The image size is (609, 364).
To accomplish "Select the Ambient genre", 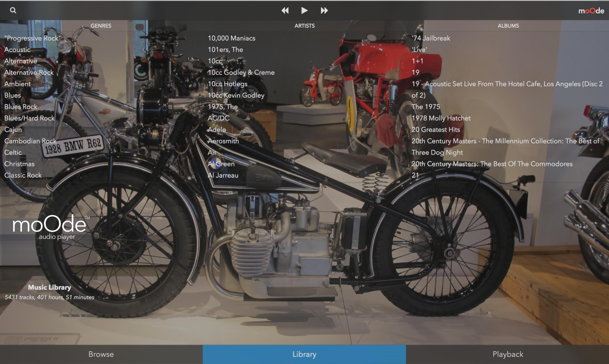I will [x=17, y=84].
